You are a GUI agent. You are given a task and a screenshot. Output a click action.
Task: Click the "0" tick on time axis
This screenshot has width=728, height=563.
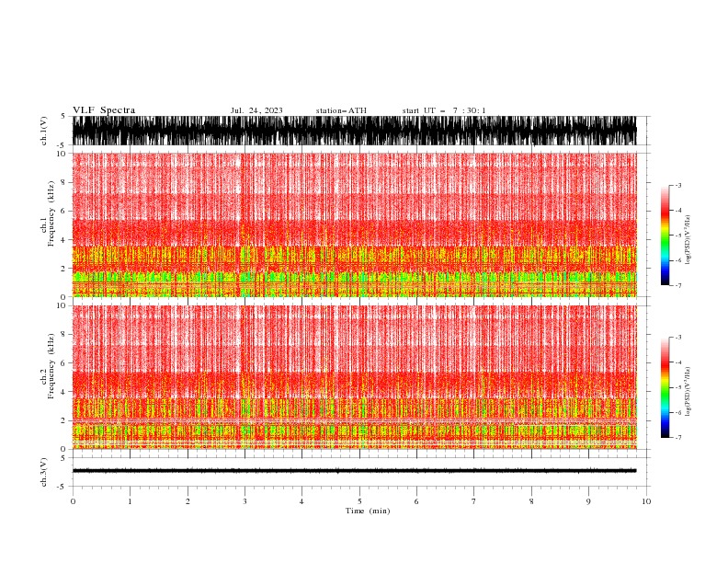click(x=73, y=501)
